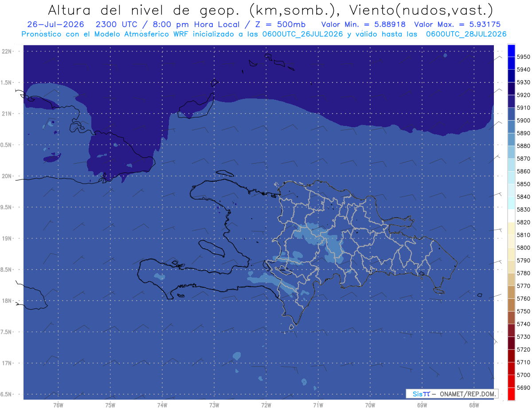Click the '5820' legend value
The width and height of the screenshot is (532, 411).
point(524,222)
